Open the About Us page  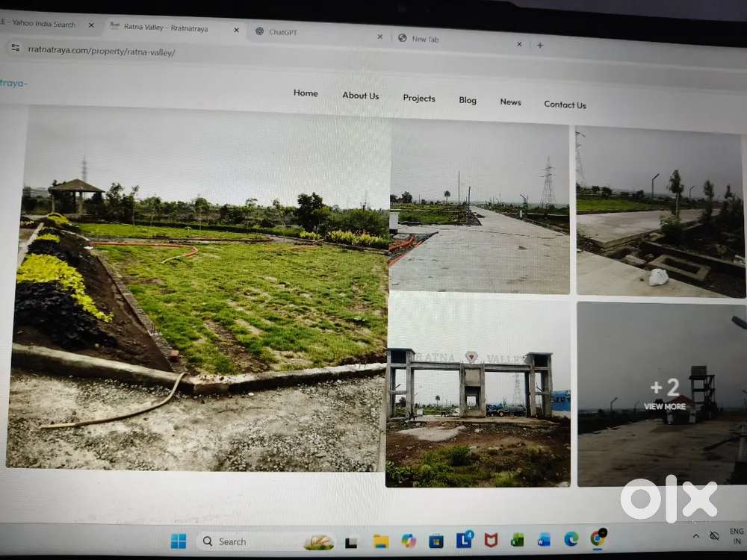click(360, 96)
